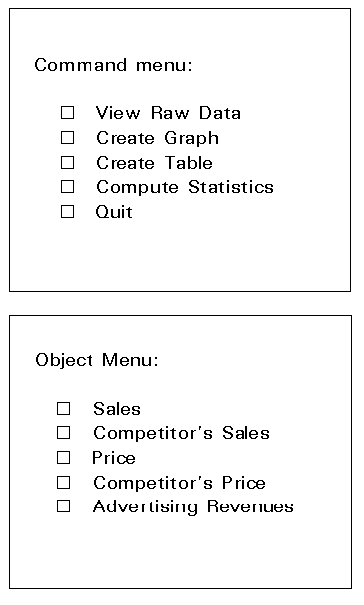The image size is (364, 605).
Task: Click the Advertising Revenues label
Action: click(194, 507)
